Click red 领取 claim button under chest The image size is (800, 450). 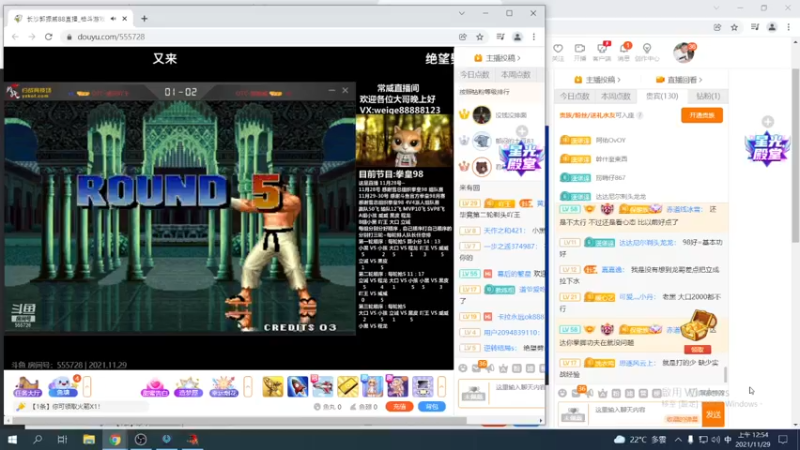(x=697, y=349)
